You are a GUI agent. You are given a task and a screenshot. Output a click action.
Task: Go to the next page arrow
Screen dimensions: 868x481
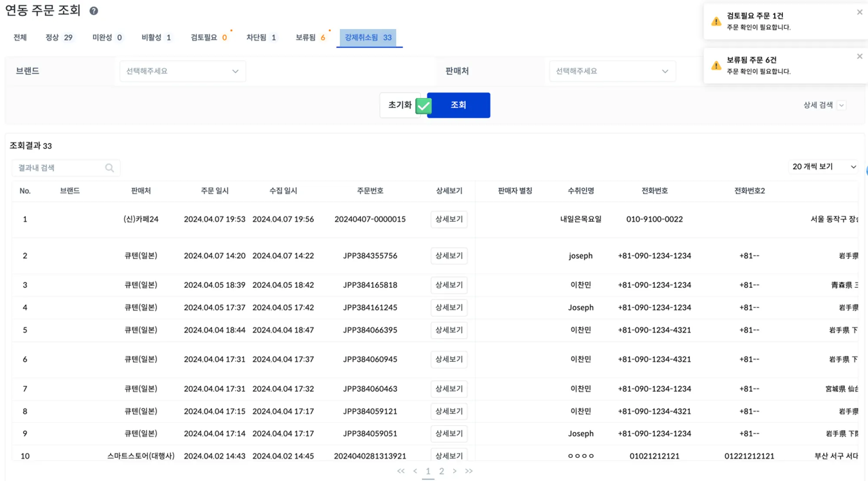tap(454, 471)
